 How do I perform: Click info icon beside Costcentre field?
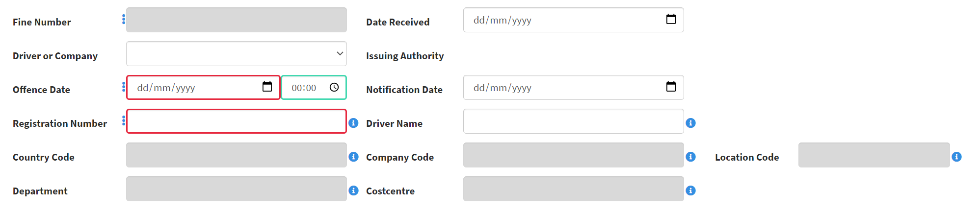click(x=690, y=190)
